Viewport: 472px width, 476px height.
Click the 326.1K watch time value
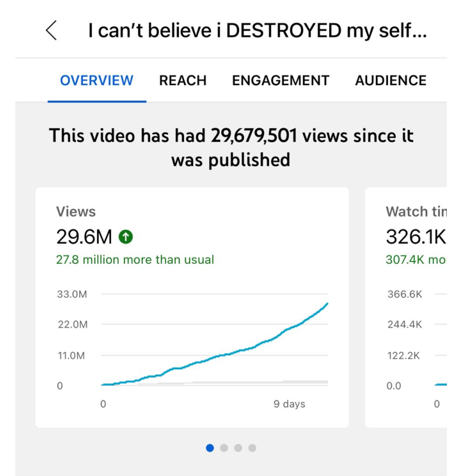point(416,236)
